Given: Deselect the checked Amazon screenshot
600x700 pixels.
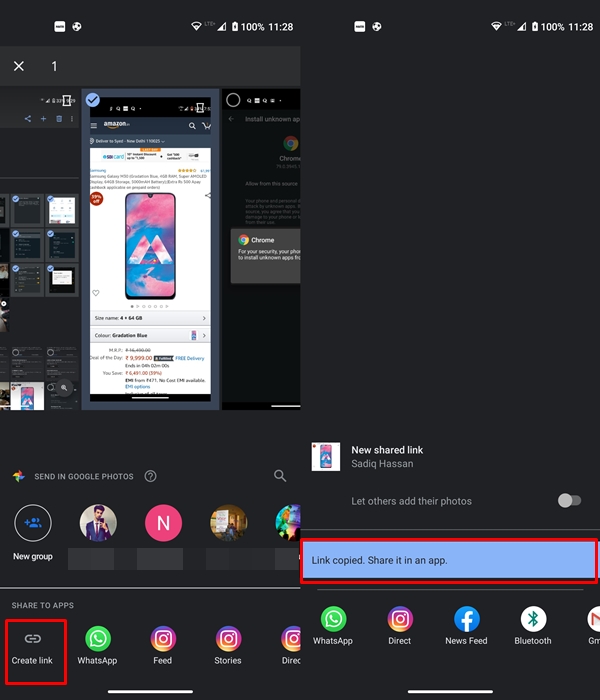Looking at the screenshot, I should point(93,100).
